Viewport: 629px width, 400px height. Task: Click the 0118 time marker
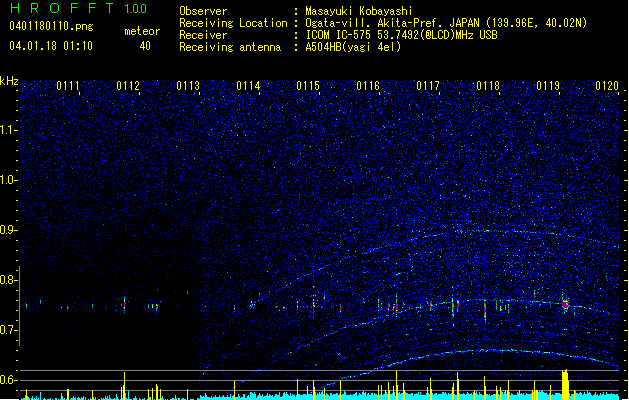coord(488,86)
